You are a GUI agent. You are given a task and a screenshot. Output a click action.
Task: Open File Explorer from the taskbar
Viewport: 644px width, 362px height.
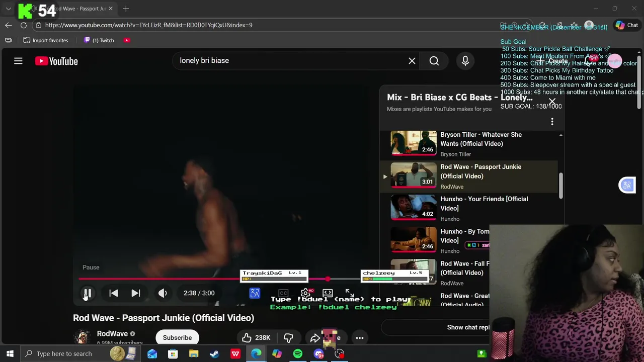coord(194,354)
